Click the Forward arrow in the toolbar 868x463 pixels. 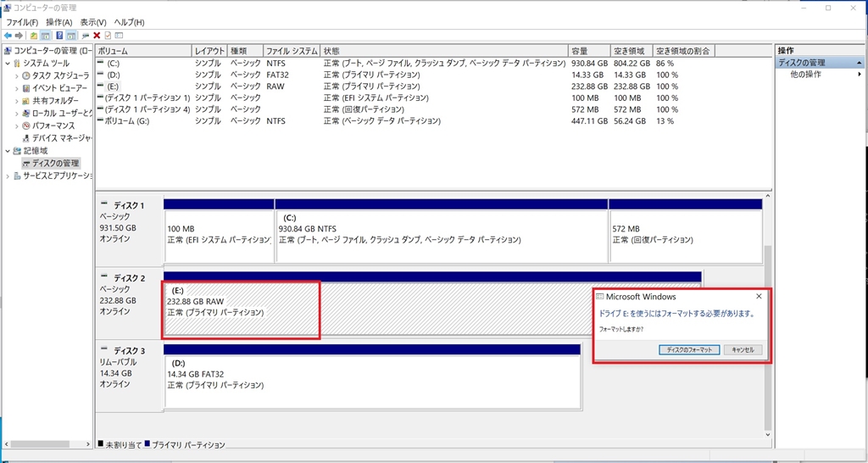coord(19,36)
